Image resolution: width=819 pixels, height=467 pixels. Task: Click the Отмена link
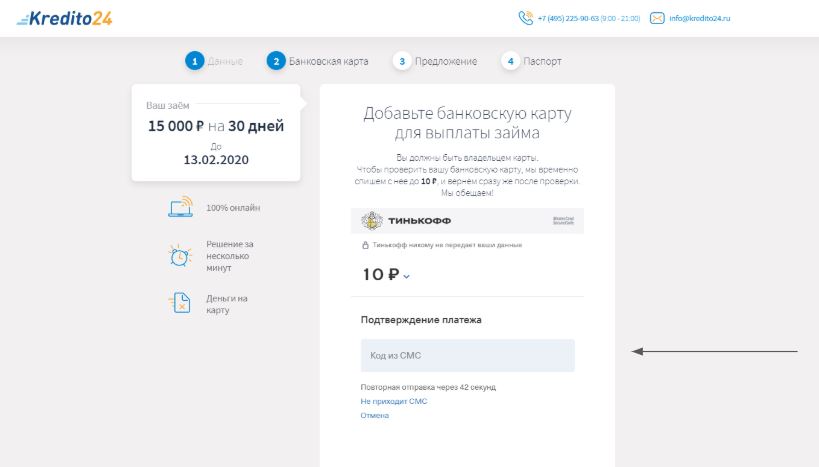click(x=375, y=415)
